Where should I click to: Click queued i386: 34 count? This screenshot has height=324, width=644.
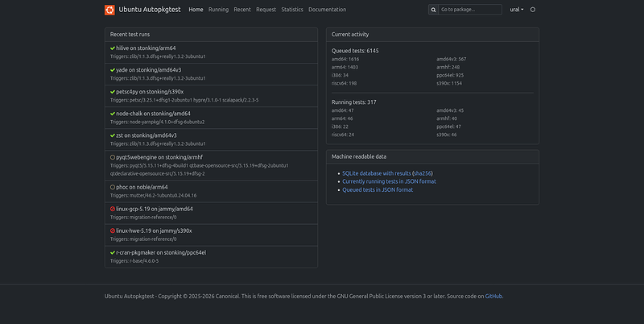coord(340,75)
